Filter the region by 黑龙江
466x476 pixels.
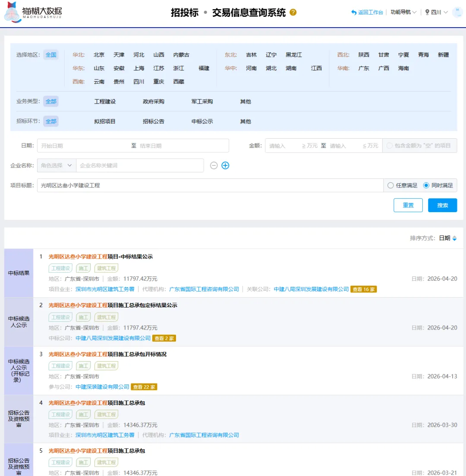click(x=293, y=55)
